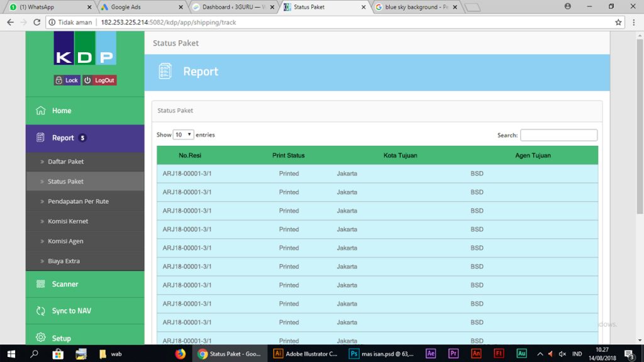644x362 pixels.
Task: Click the Report badge showing 5
Action: (x=82, y=138)
